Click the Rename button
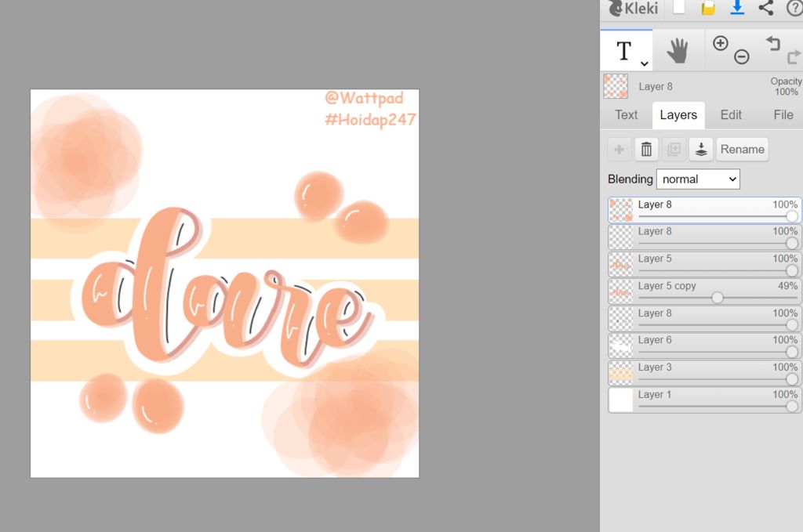Image resolution: width=803 pixels, height=532 pixels. click(742, 150)
